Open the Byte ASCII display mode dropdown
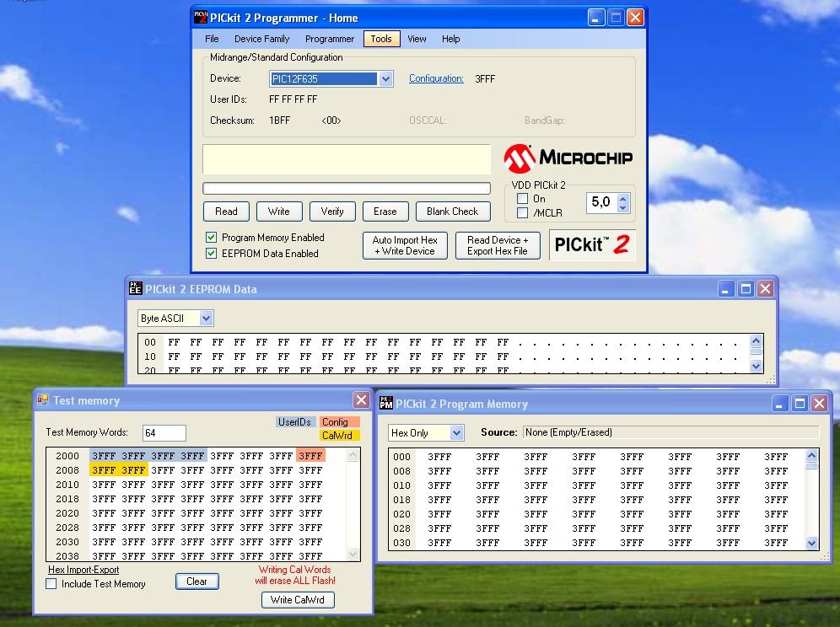 [x=207, y=318]
